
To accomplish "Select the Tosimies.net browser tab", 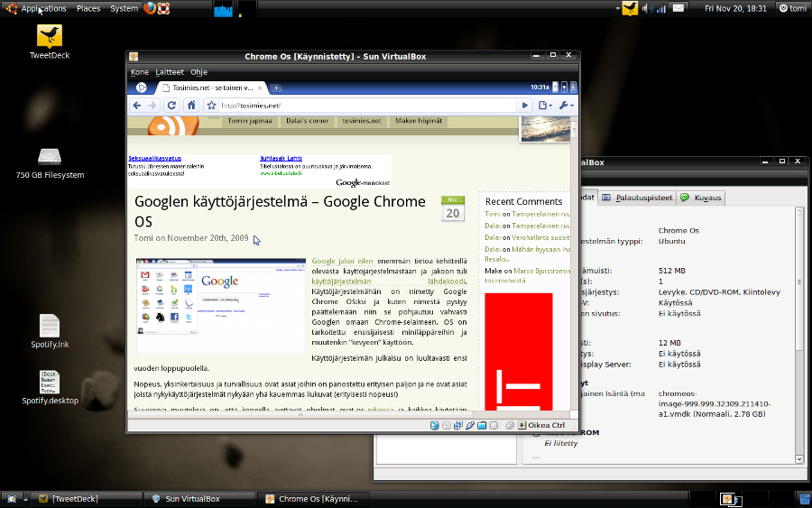I will coord(211,88).
